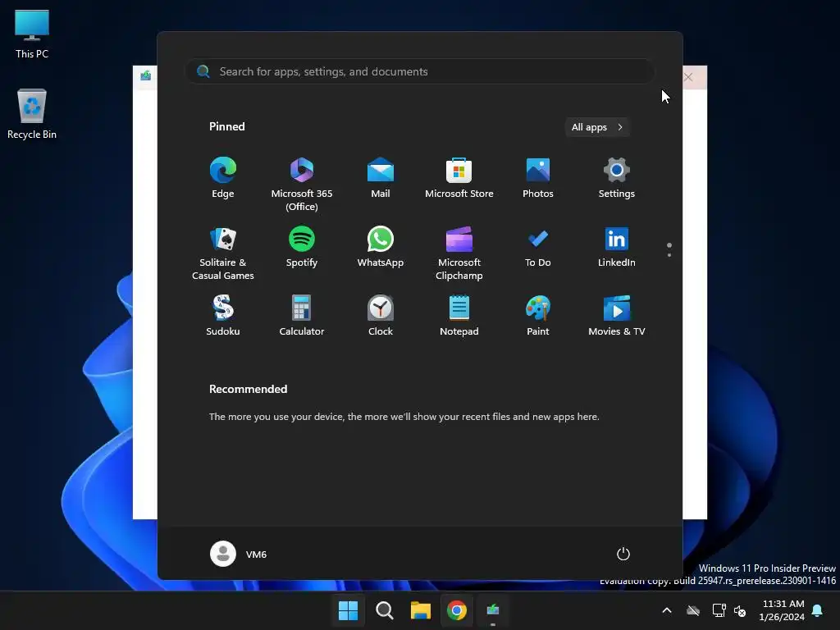
Task: Launch Solitaire & Casual Games
Action: click(223, 254)
